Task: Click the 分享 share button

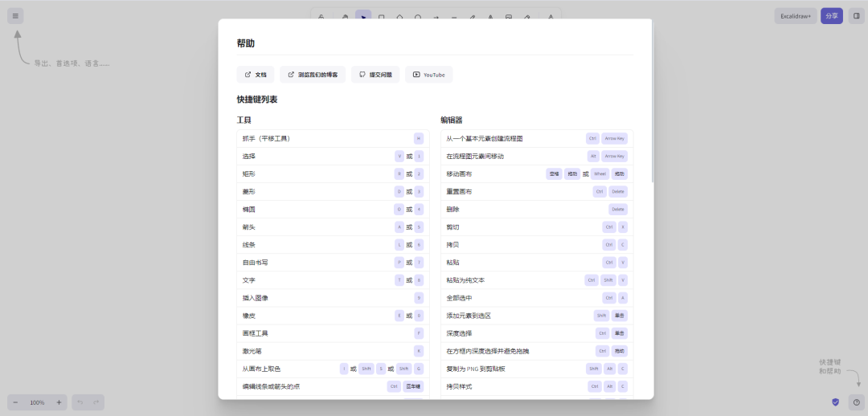Action: 831,16
